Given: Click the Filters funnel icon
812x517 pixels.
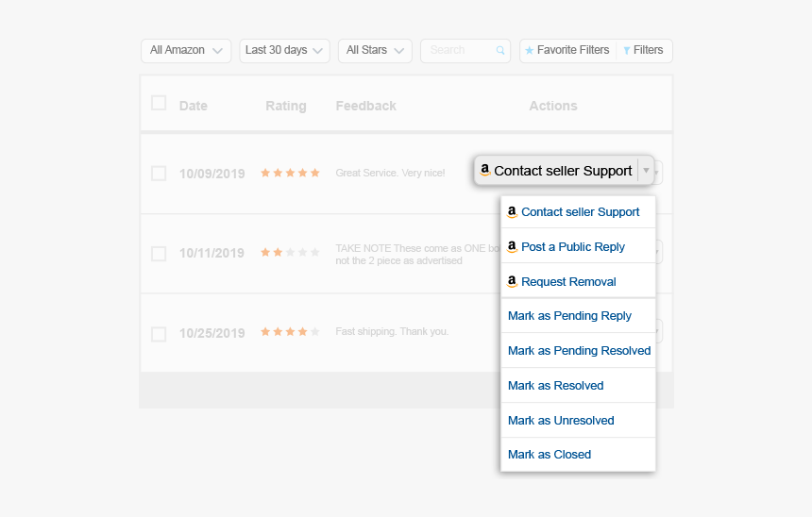Looking at the screenshot, I should [x=627, y=51].
